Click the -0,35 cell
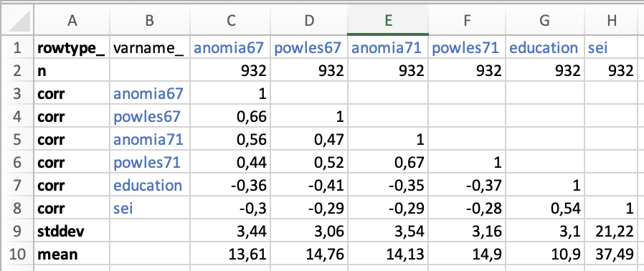 (388, 186)
